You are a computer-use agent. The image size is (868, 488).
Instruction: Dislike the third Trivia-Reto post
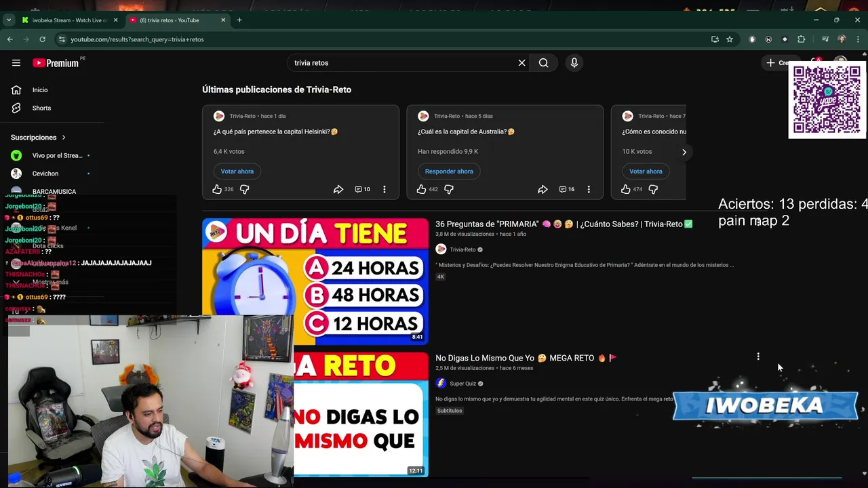point(653,190)
